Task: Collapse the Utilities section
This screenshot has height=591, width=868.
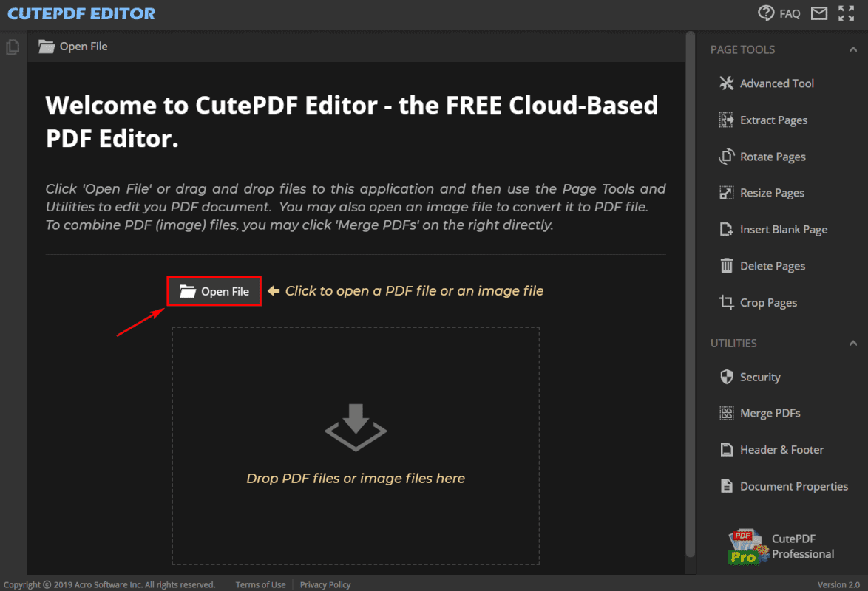Action: [x=853, y=343]
